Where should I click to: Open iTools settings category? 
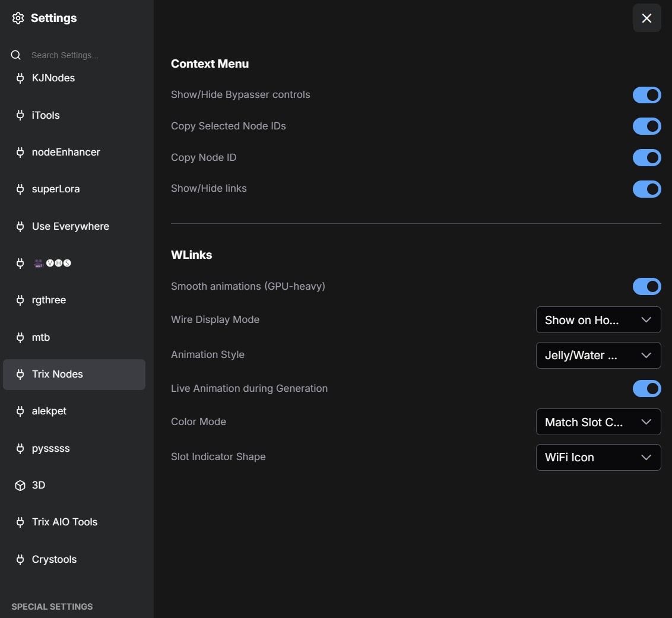coord(74,115)
